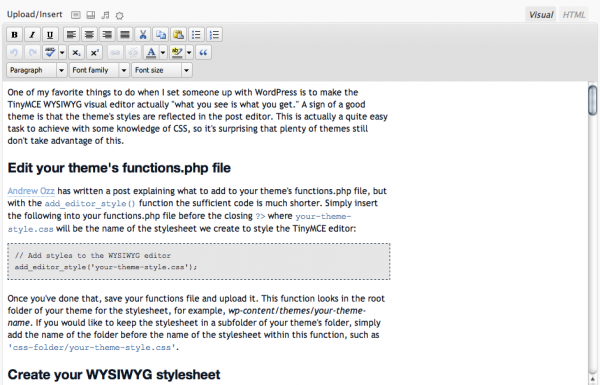Screen dimensions: 600x385
Task: Click the inline code add_editor_style()
Action: tap(90, 203)
